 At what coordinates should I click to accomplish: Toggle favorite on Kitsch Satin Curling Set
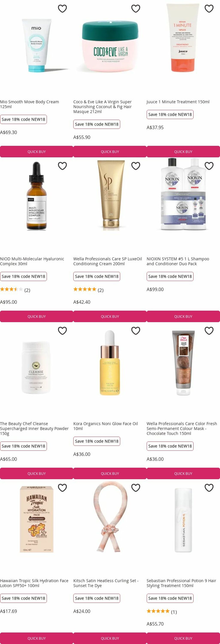pyautogui.click(x=136, y=488)
